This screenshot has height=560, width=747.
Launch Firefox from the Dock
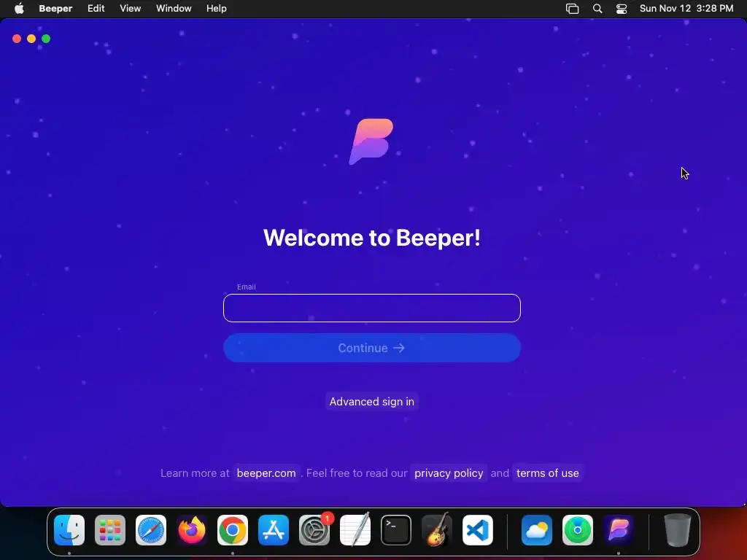pos(192,530)
